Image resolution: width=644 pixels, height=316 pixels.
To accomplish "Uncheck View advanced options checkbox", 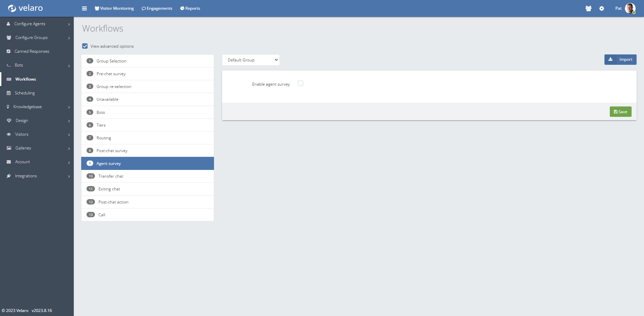I will [85, 46].
